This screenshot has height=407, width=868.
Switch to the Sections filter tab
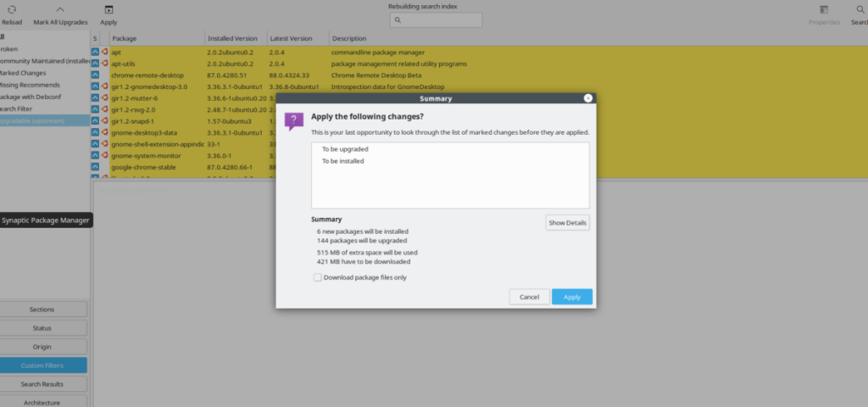tap(42, 309)
